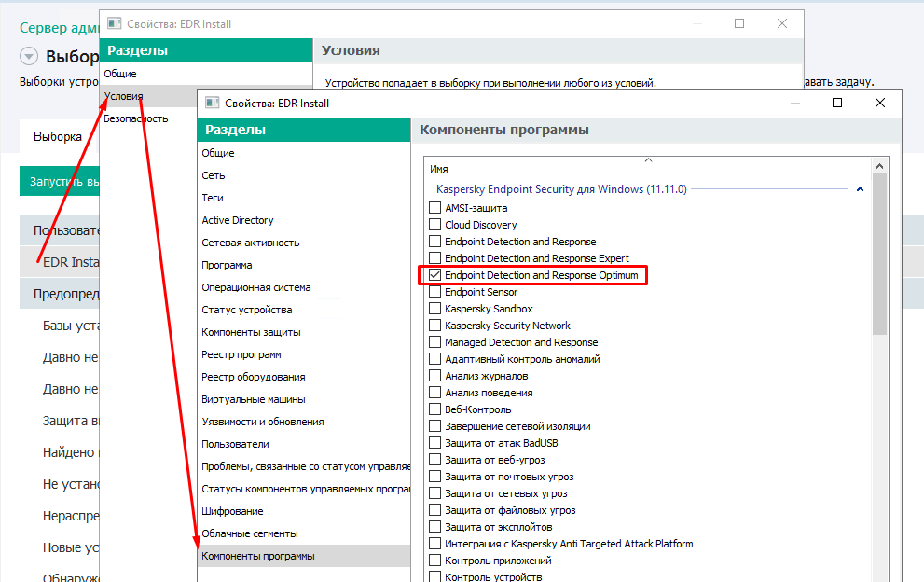Open Общие in back properties window
This screenshot has width=924, height=582.
tap(206, 74)
